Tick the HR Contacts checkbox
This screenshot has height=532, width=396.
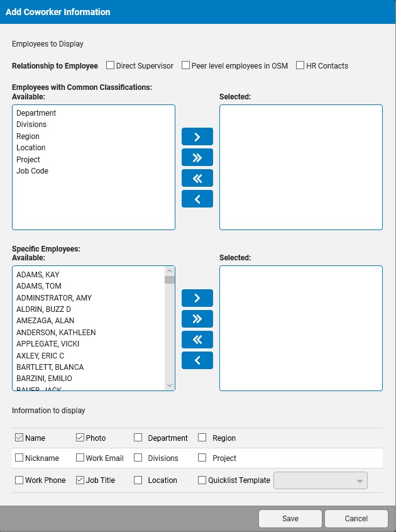tap(300, 65)
